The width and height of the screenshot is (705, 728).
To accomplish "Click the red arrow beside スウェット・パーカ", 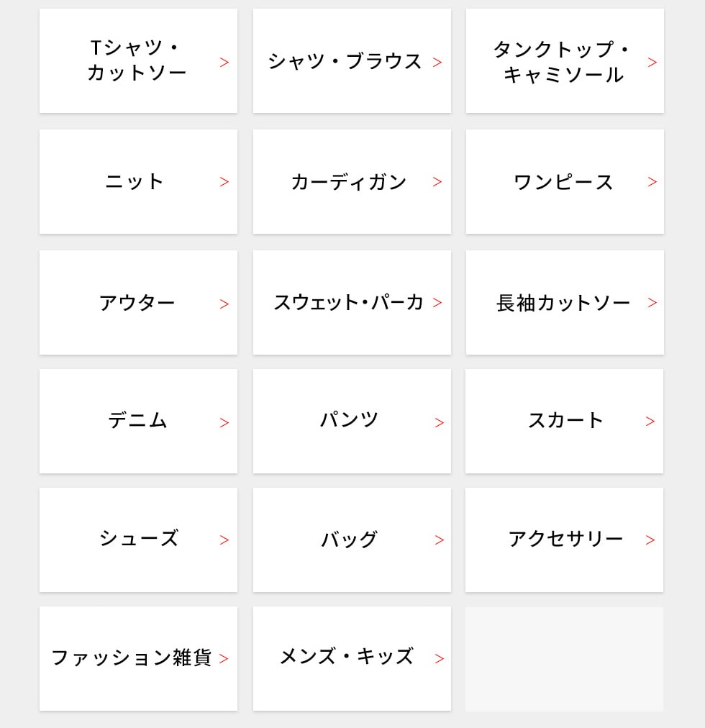I will tap(437, 303).
